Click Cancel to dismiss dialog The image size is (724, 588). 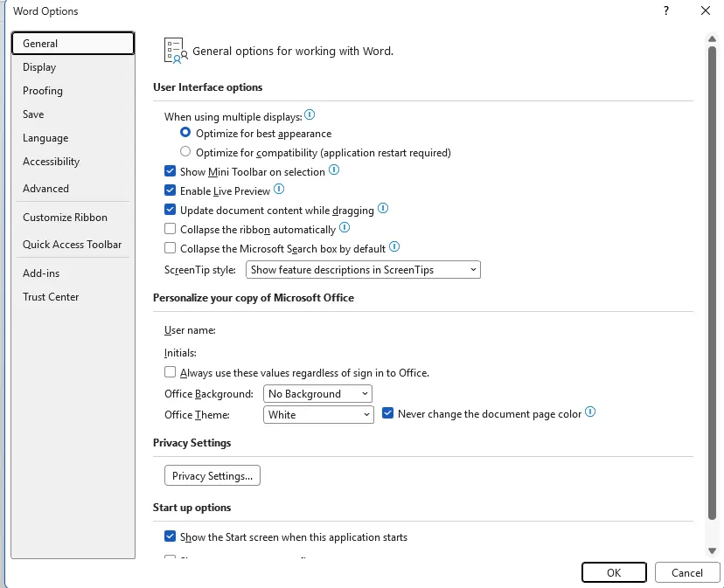tap(687, 573)
